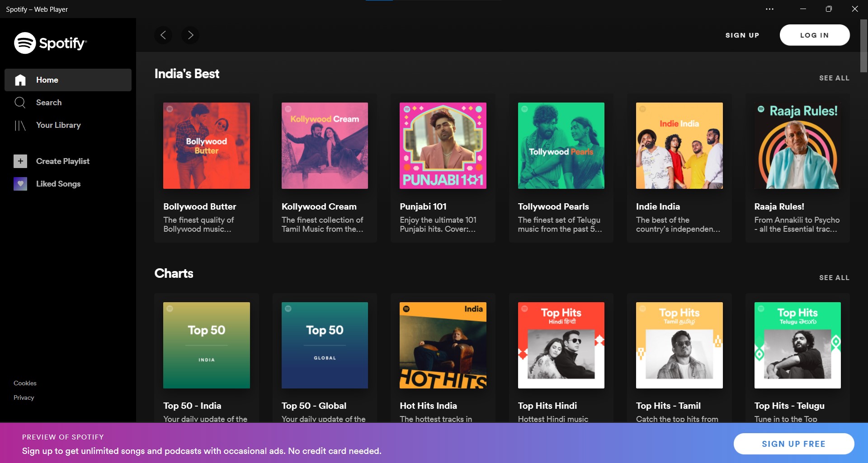Click the India's Best section heading
The width and height of the screenshot is (868, 463).
(x=187, y=74)
